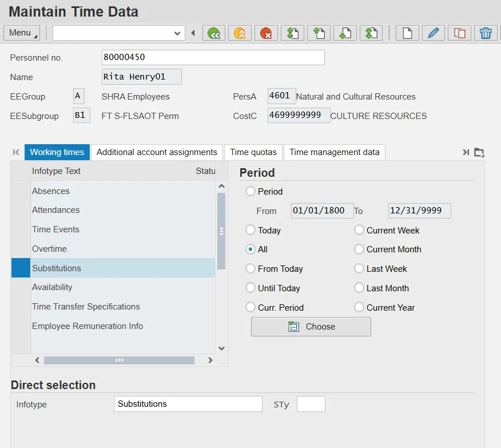The width and height of the screenshot is (501, 448).
Task: Click the horizontal scrollbar under infotype list
Action: click(119, 360)
